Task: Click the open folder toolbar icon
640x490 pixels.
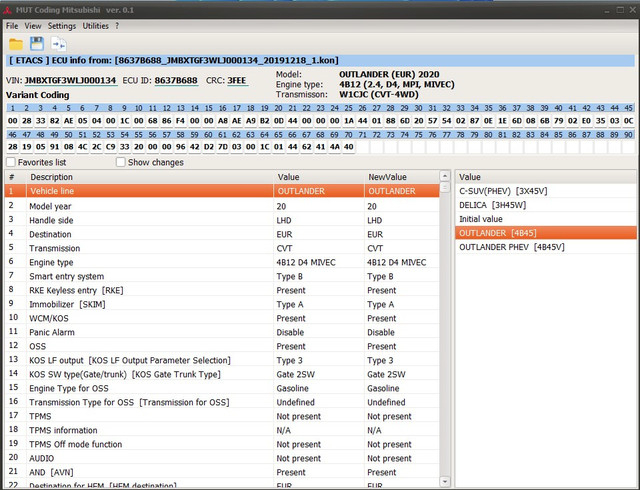Action: [x=16, y=44]
